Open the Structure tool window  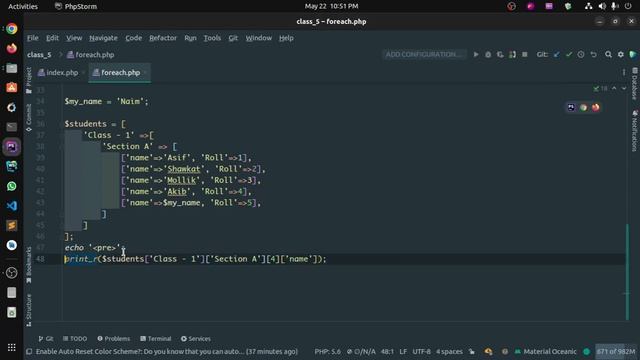(x=29, y=310)
